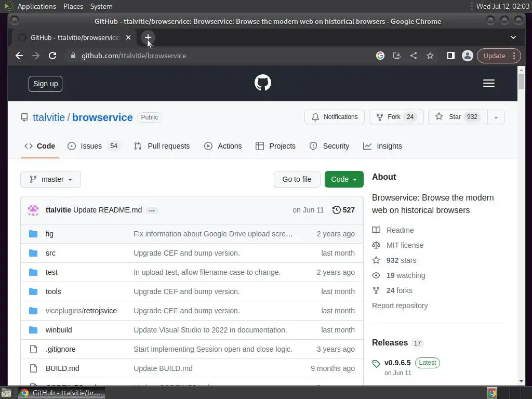Open a new tab with plus button
532x399 pixels.
click(x=148, y=37)
